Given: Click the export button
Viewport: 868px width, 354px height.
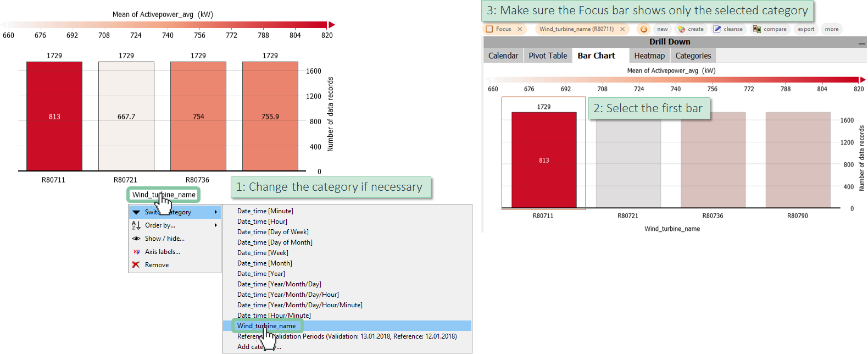Looking at the screenshot, I should coord(806,29).
